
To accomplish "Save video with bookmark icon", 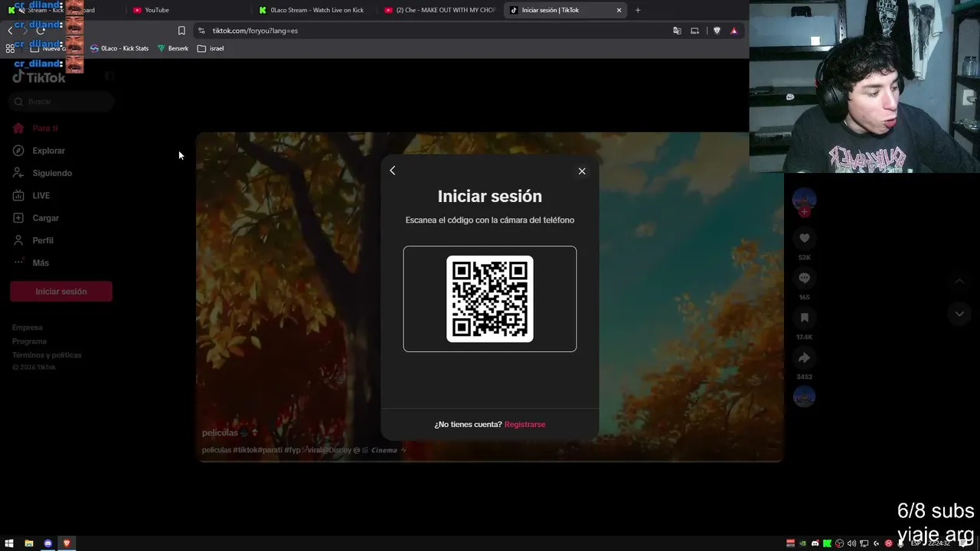I will point(804,318).
